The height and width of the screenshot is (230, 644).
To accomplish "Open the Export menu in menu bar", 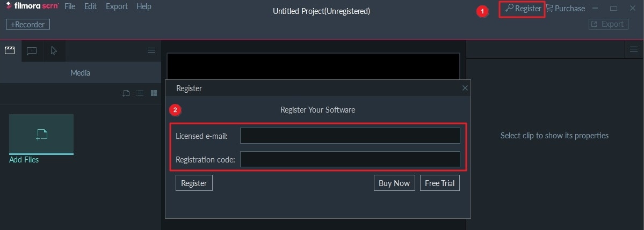I will pyautogui.click(x=117, y=7).
